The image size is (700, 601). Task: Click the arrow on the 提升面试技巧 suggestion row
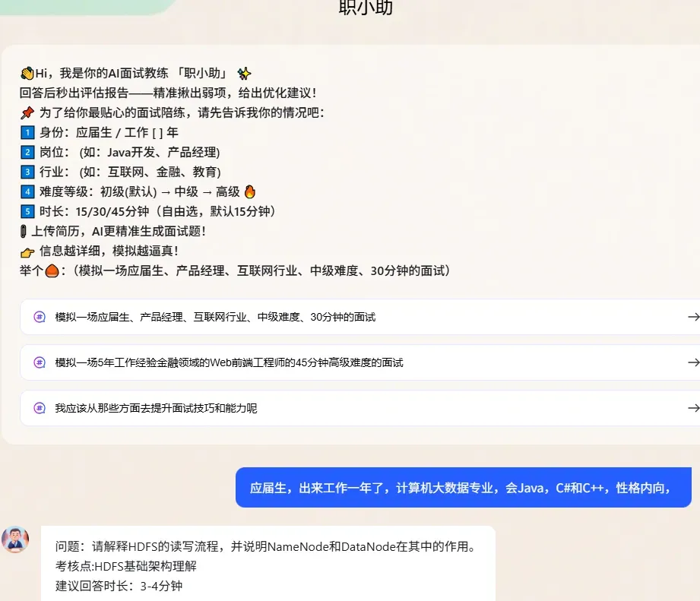(693, 408)
